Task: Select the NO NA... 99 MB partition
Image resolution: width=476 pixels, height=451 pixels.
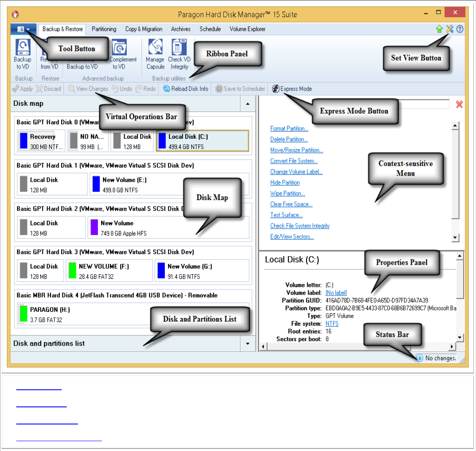Action: [88, 141]
